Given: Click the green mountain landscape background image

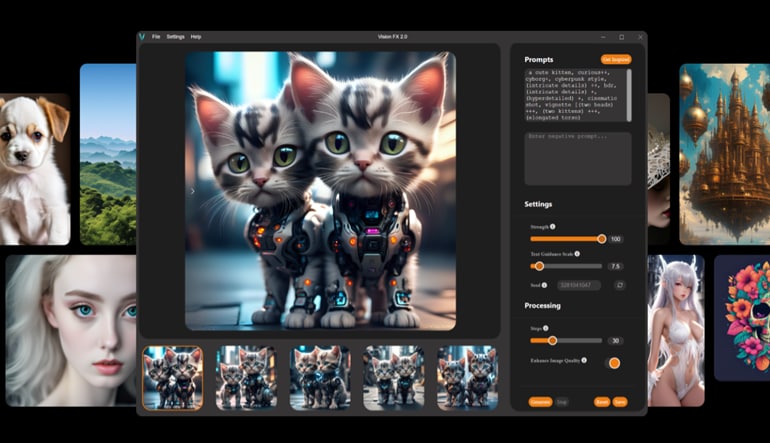Looking at the screenshot, I should coord(108,154).
